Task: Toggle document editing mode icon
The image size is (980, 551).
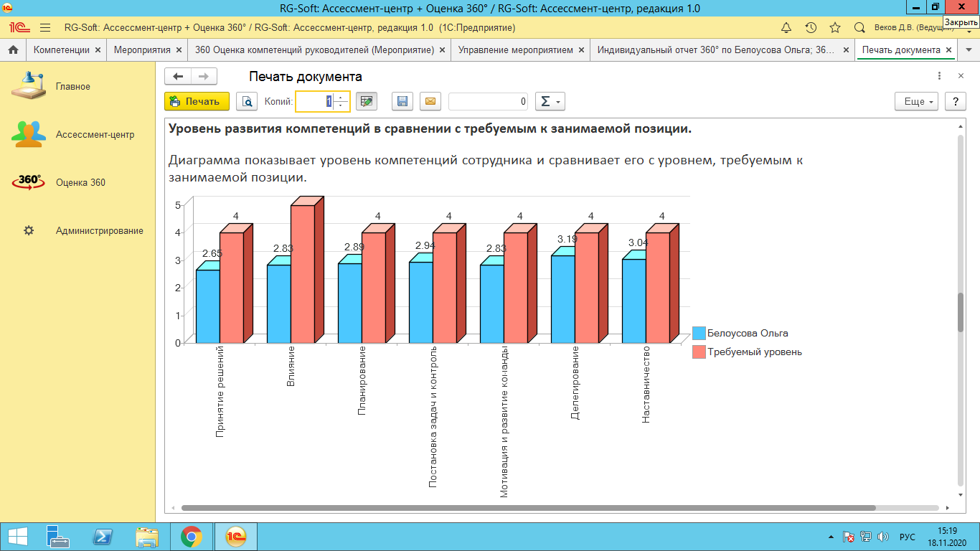Action: pos(367,102)
